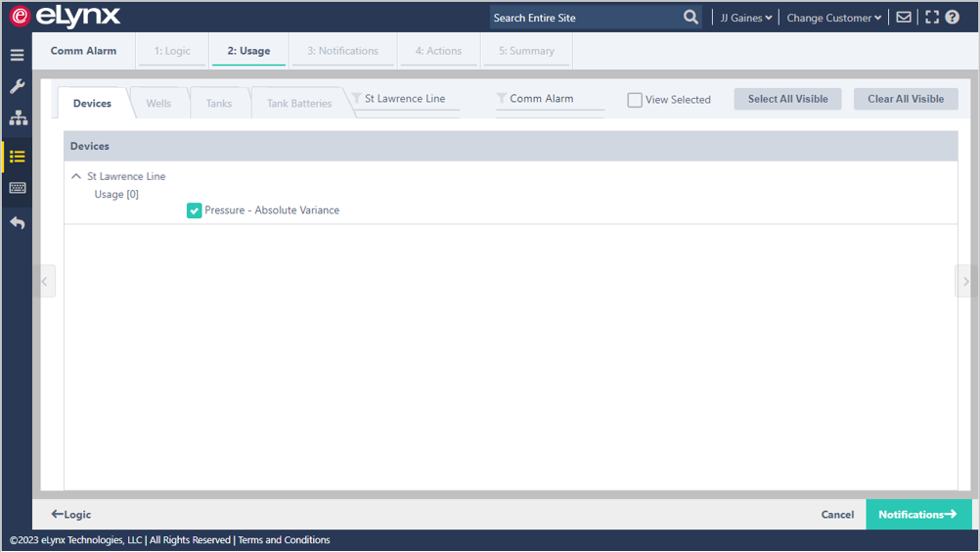
Task: Proceed with the Notifications next button
Action: tap(918, 515)
